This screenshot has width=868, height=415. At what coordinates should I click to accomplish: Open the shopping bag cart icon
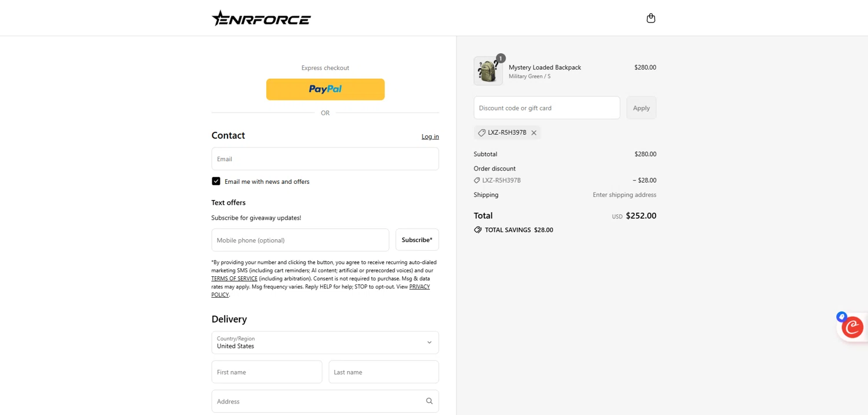(x=651, y=18)
